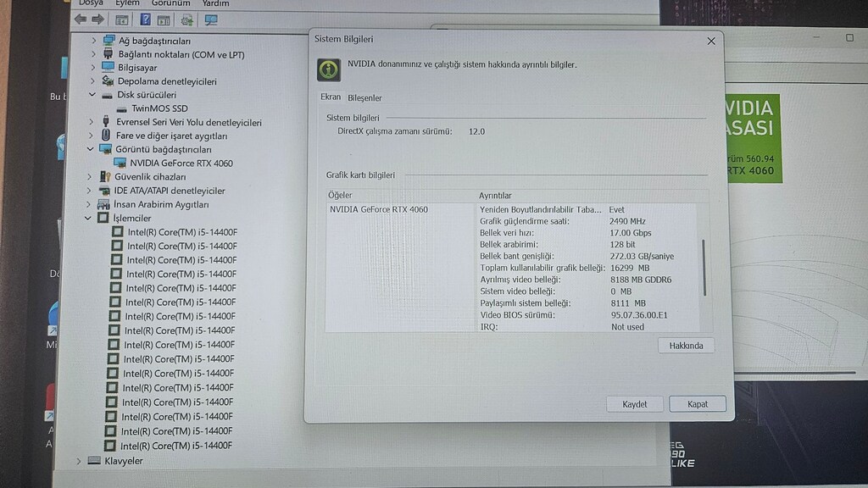
Task: Expand İnsan Arabirim Aygıtları node
Action: click(88, 204)
